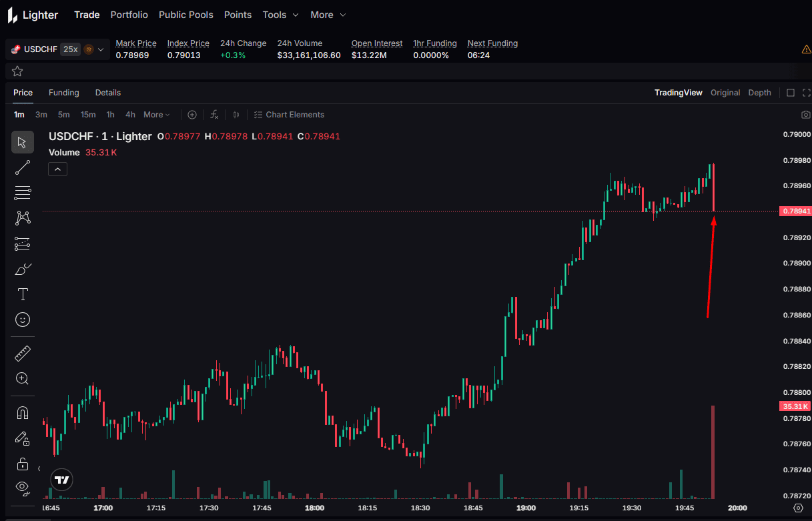Toggle lock all drawings
812x521 pixels.
tap(23, 464)
